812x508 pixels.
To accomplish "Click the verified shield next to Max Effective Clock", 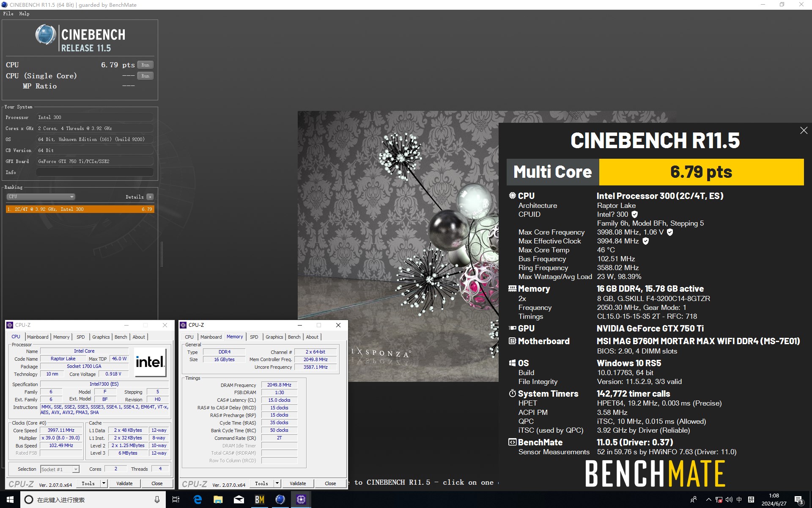I will point(645,241).
